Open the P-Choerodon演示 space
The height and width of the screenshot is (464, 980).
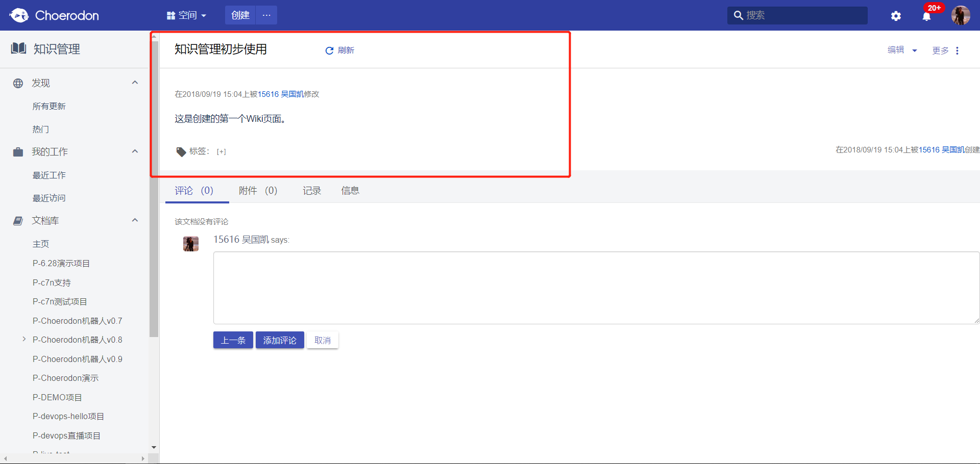coord(65,378)
